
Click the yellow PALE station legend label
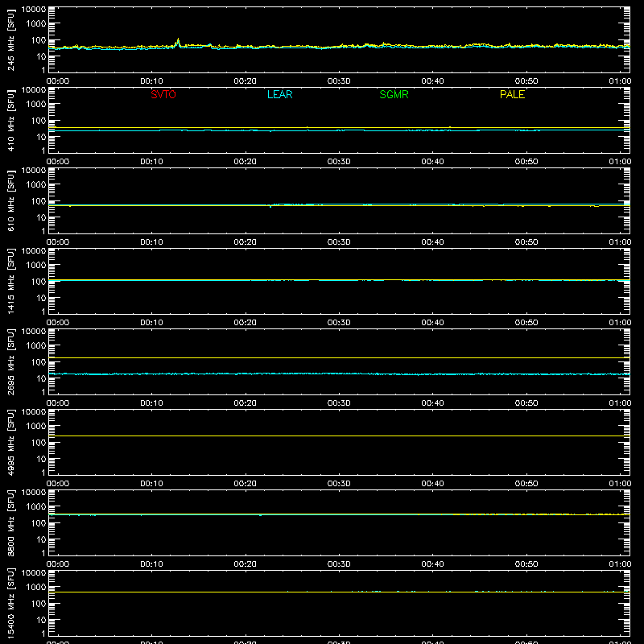pos(512,94)
